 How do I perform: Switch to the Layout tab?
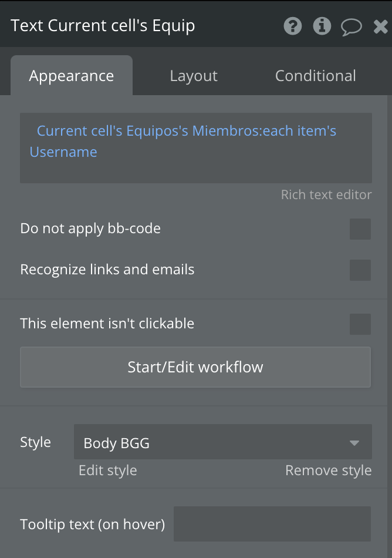[x=194, y=76]
